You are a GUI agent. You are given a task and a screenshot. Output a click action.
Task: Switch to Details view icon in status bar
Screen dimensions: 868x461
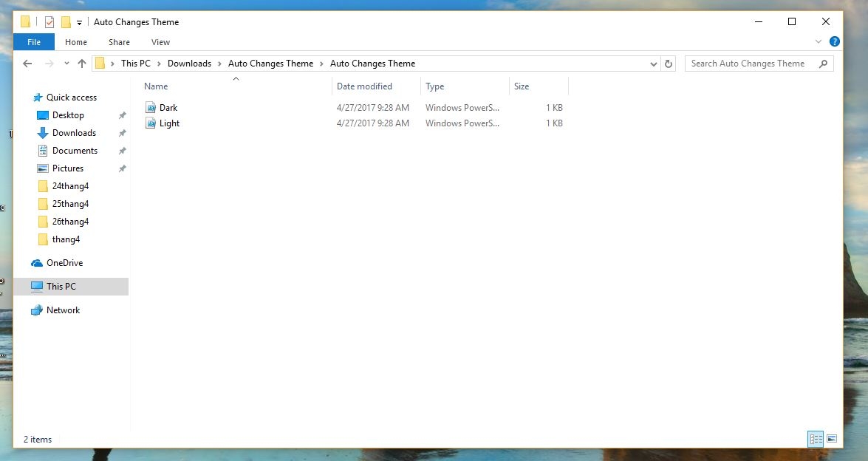pyautogui.click(x=816, y=440)
